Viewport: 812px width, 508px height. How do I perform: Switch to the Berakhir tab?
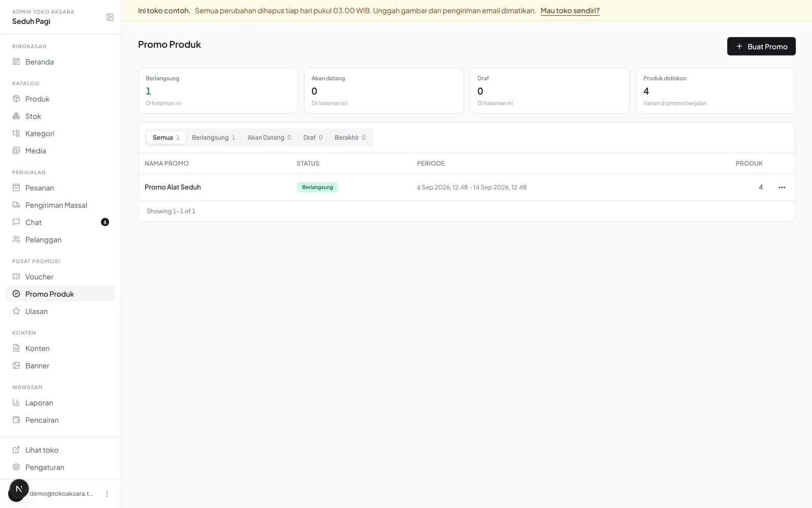point(350,138)
